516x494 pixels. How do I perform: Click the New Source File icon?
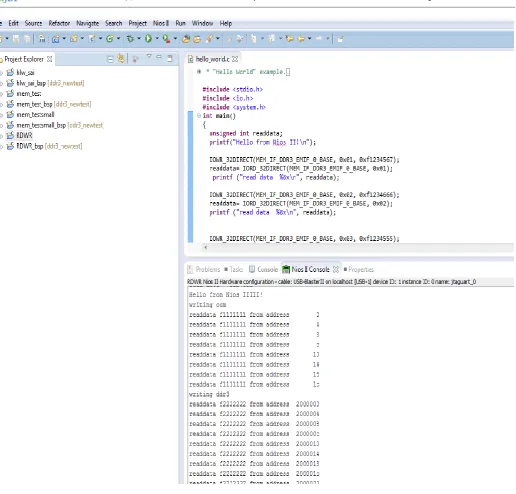point(92,39)
